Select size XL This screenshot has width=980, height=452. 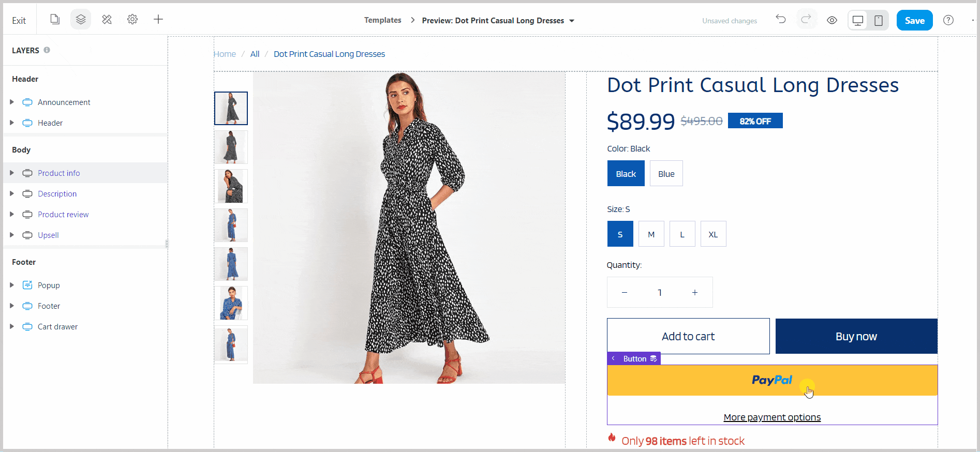[x=714, y=234]
